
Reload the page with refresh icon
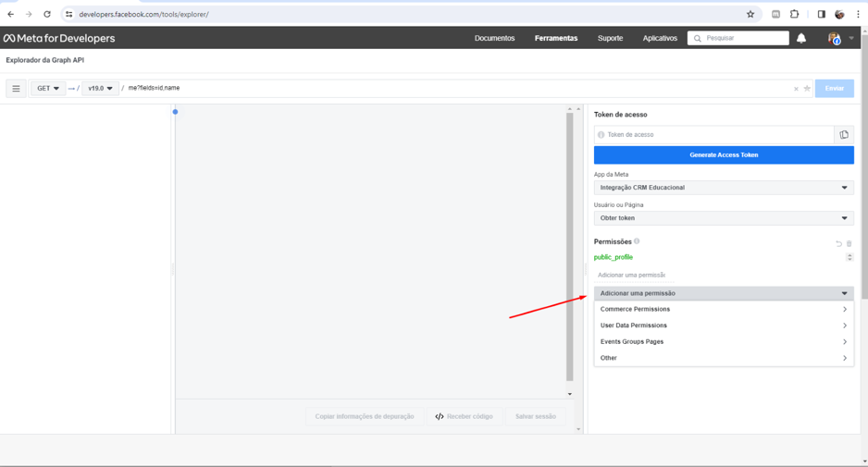click(47, 15)
